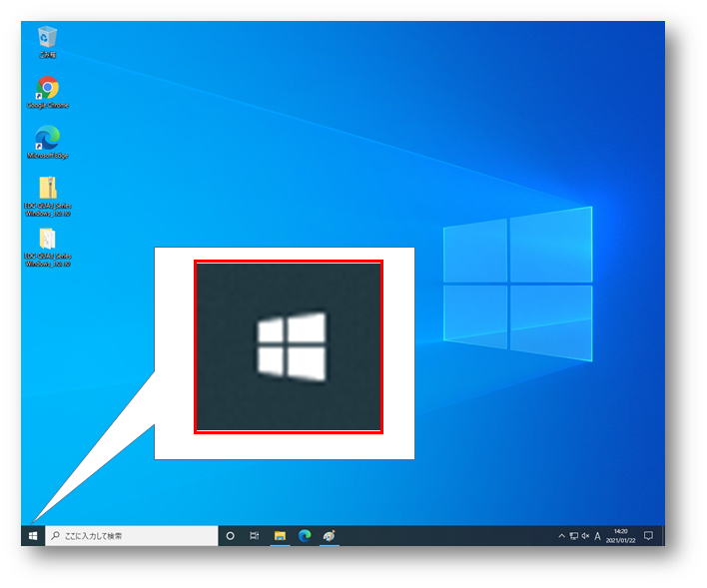Click the muted volume speaker icon
This screenshot has width=707, height=588.
tap(585, 536)
